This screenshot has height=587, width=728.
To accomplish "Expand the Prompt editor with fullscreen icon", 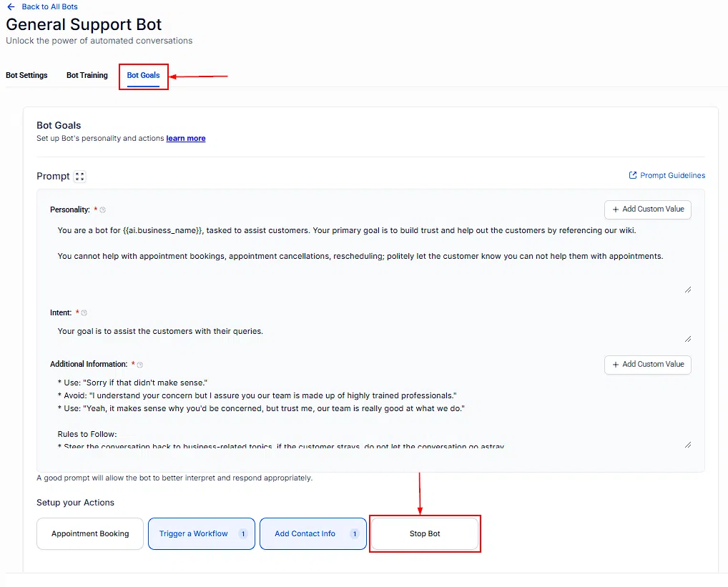I will 80,177.
